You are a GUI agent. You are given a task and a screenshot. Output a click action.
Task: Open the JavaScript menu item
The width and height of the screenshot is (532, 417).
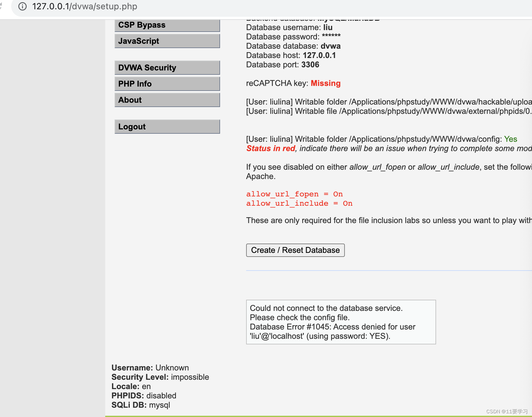click(167, 41)
